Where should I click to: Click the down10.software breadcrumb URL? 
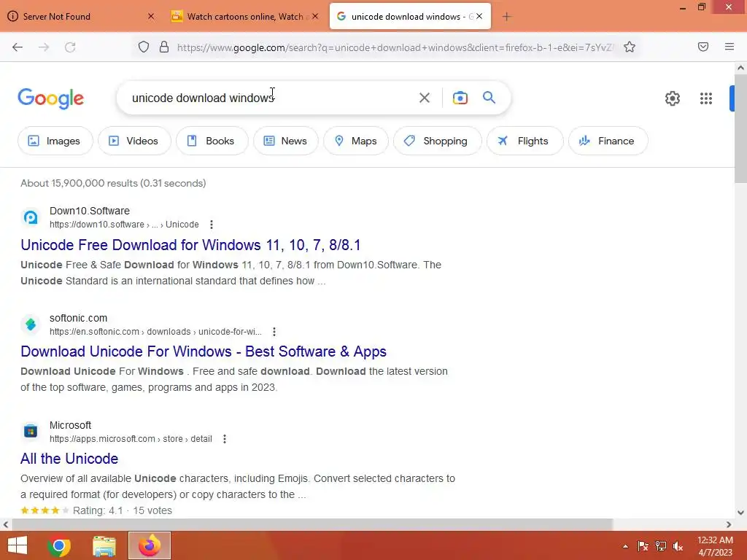tap(124, 225)
